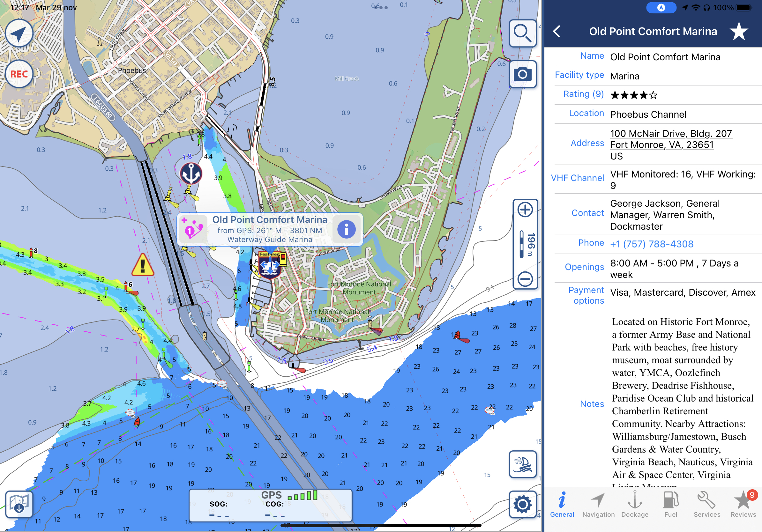Select the Mill Creek label

coord(347,78)
